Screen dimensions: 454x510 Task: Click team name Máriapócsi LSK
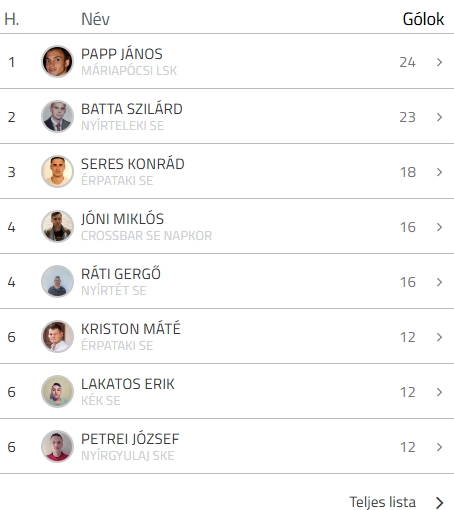point(129,71)
